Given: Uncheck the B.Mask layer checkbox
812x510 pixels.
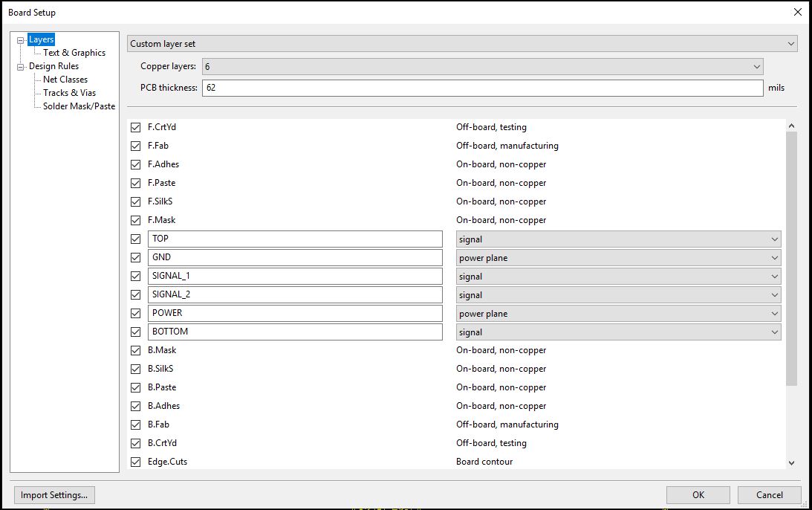Looking at the screenshot, I should click(x=135, y=350).
